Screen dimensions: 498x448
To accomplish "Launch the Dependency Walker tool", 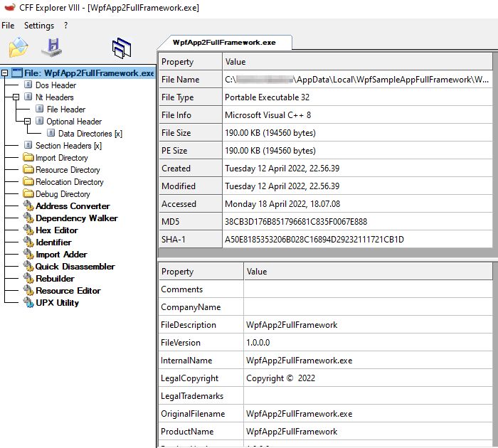I will point(76,218).
